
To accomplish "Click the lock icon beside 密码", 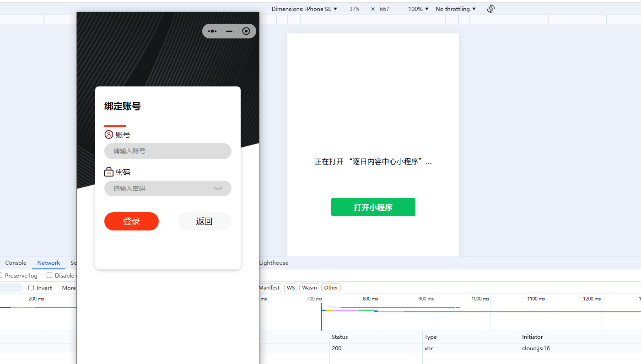I will coord(109,172).
